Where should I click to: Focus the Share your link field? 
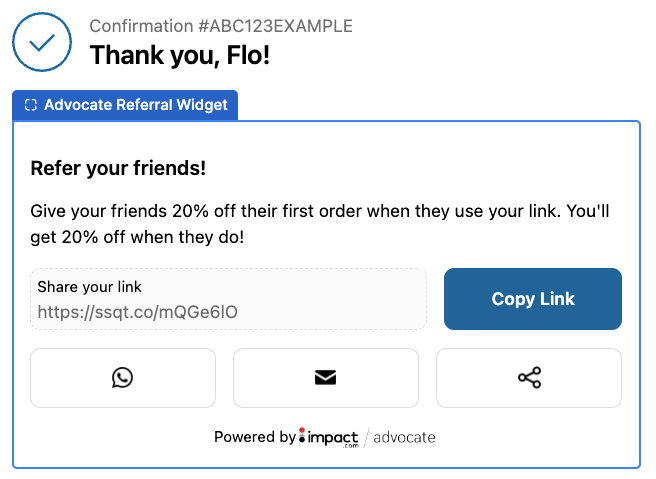click(228, 299)
